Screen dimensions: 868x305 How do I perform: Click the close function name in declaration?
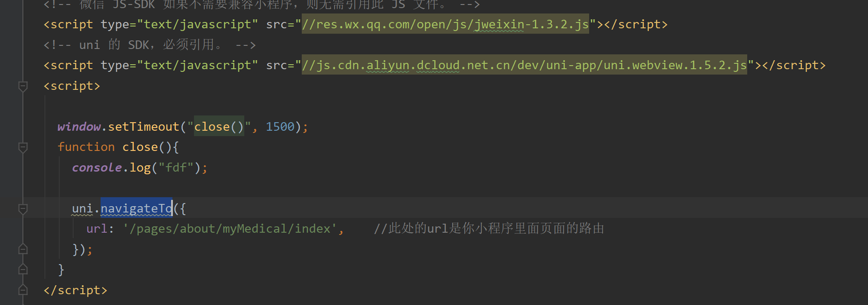(x=140, y=147)
